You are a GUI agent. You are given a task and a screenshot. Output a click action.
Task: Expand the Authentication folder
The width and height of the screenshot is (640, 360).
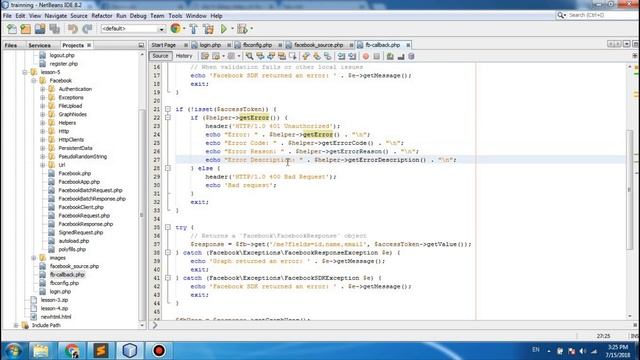(42, 89)
